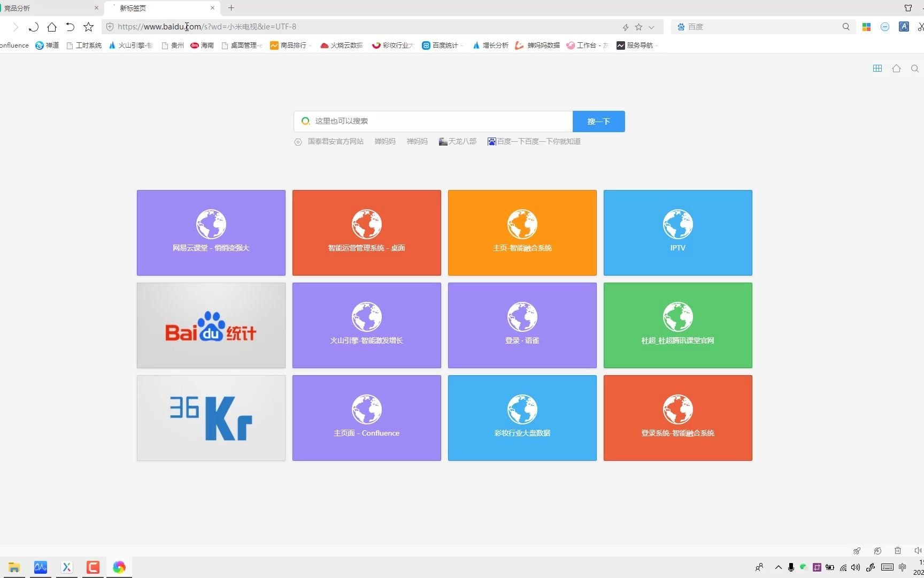Open the Baidu 统计 tile
The height and width of the screenshot is (578, 924).
211,325
